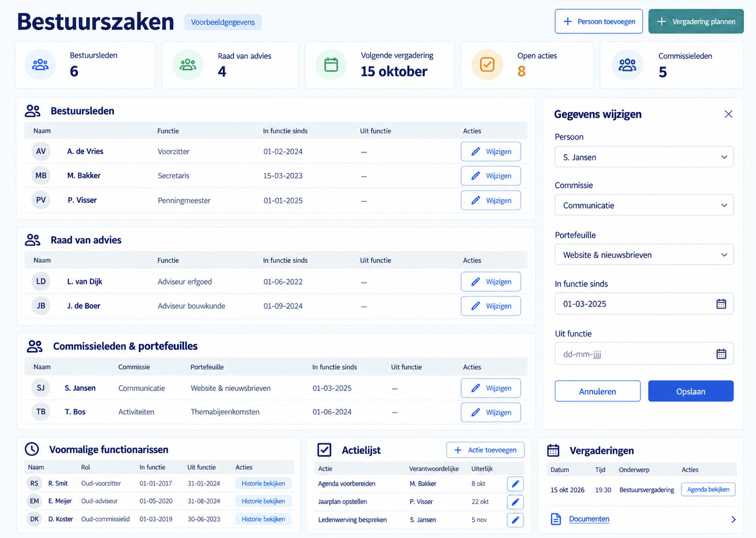Edit A. de Vries with Wijzigen
Screen dimensions: 756x538
(490, 152)
